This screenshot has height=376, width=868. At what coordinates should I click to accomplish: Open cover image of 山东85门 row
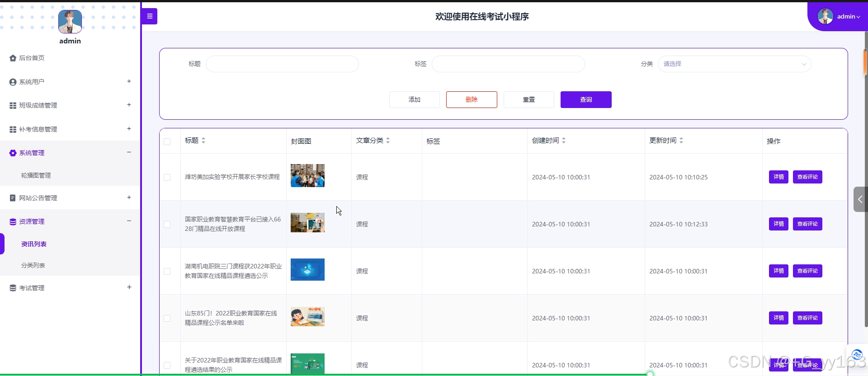pyautogui.click(x=307, y=317)
